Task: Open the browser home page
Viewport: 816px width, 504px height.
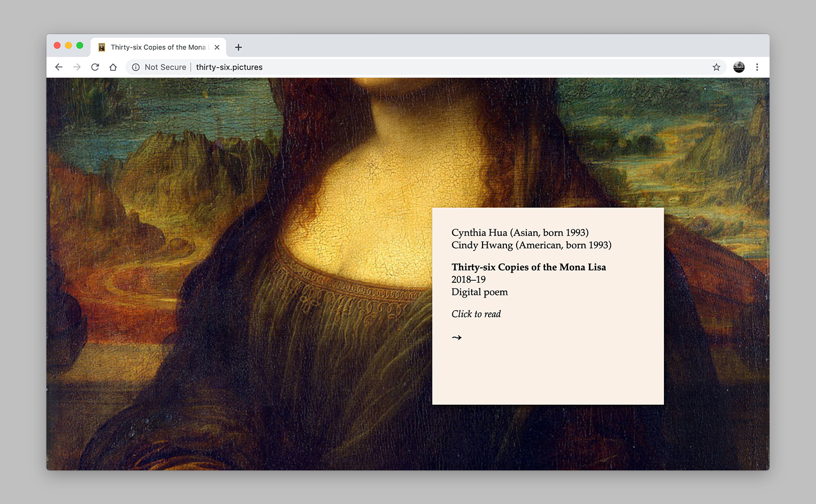Action: (113, 67)
